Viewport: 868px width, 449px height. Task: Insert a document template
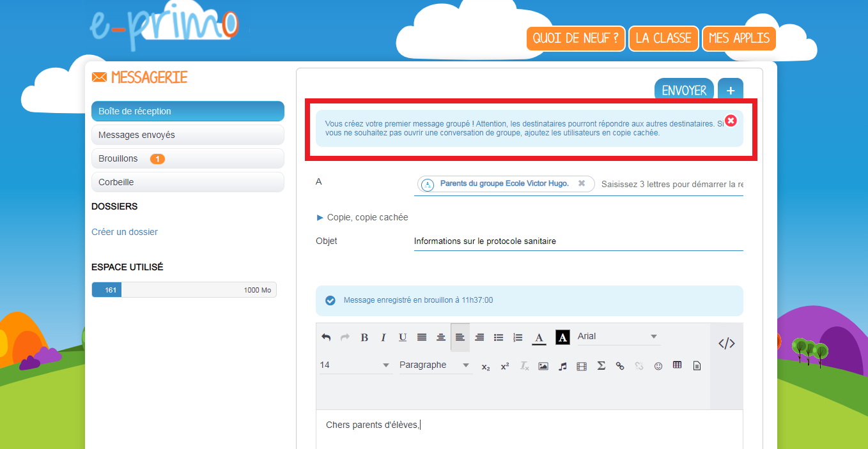pyautogui.click(x=697, y=367)
